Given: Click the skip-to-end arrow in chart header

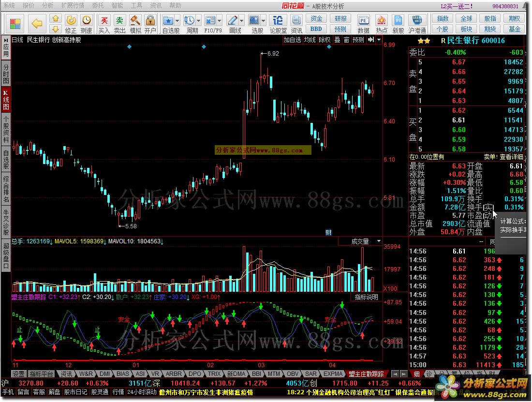Looking at the screenshot, I should pyautogui.click(x=371, y=40).
